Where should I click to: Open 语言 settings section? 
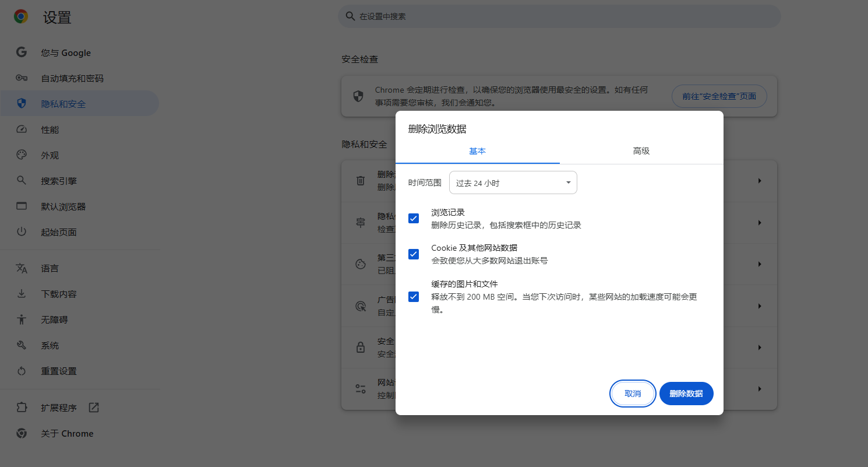(x=79, y=268)
